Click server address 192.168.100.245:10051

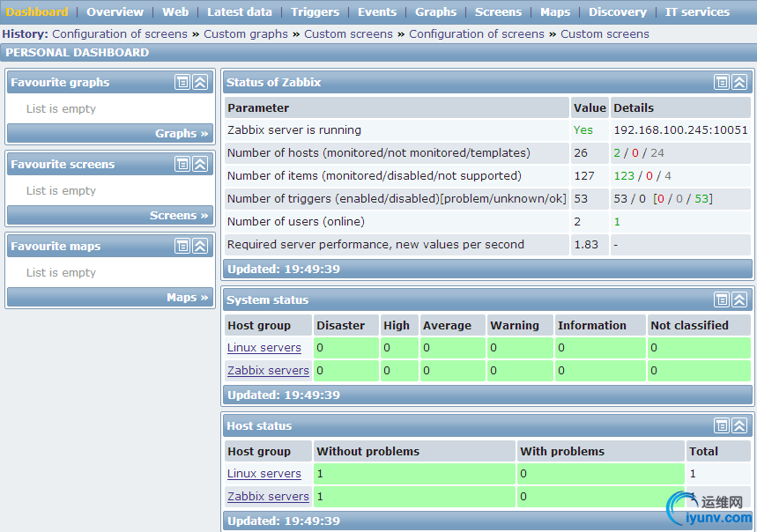tap(680, 130)
